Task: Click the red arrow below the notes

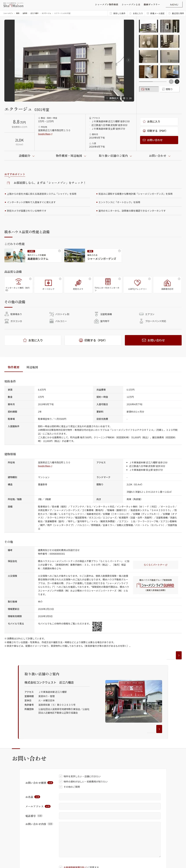Action: pos(179,655)
